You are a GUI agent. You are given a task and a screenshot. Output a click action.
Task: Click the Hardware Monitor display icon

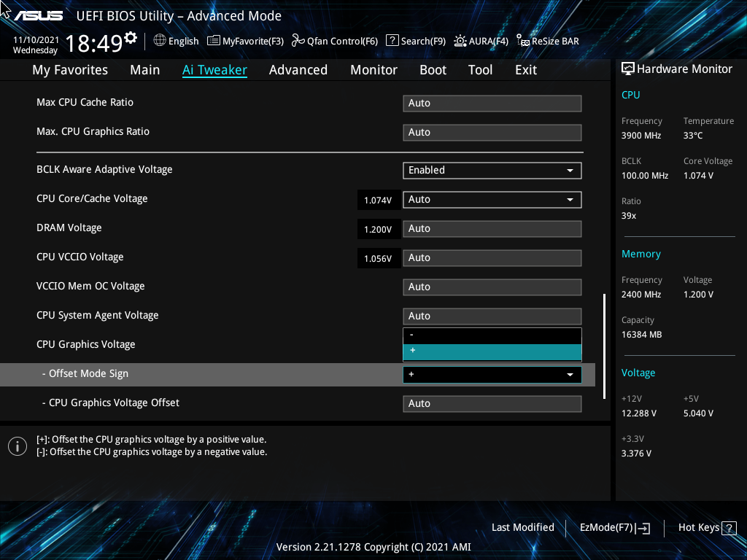point(628,69)
